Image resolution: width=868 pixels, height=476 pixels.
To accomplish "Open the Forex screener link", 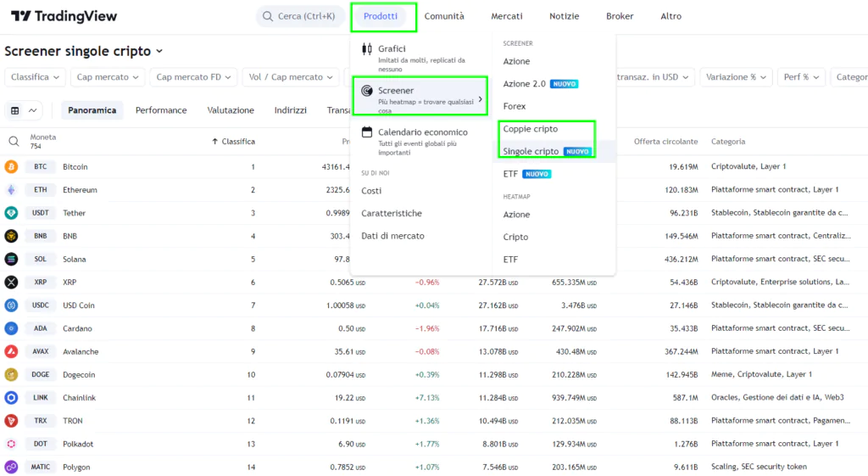I will (x=515, y=106).
